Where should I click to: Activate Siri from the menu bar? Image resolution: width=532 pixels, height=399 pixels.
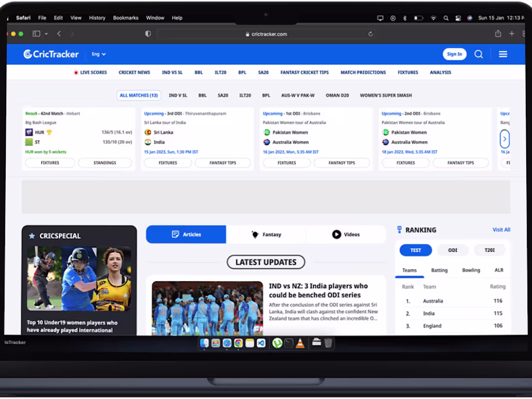pyautogui.click(x=470, y=18)
